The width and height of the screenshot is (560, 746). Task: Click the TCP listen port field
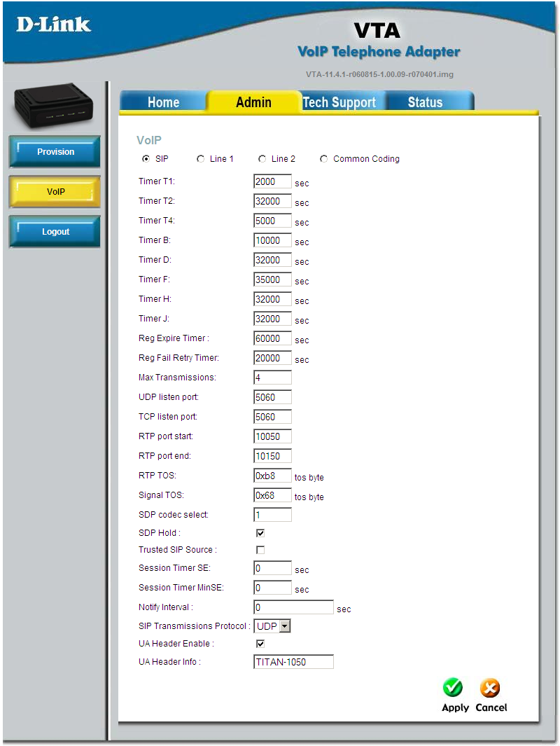[272, 417]
